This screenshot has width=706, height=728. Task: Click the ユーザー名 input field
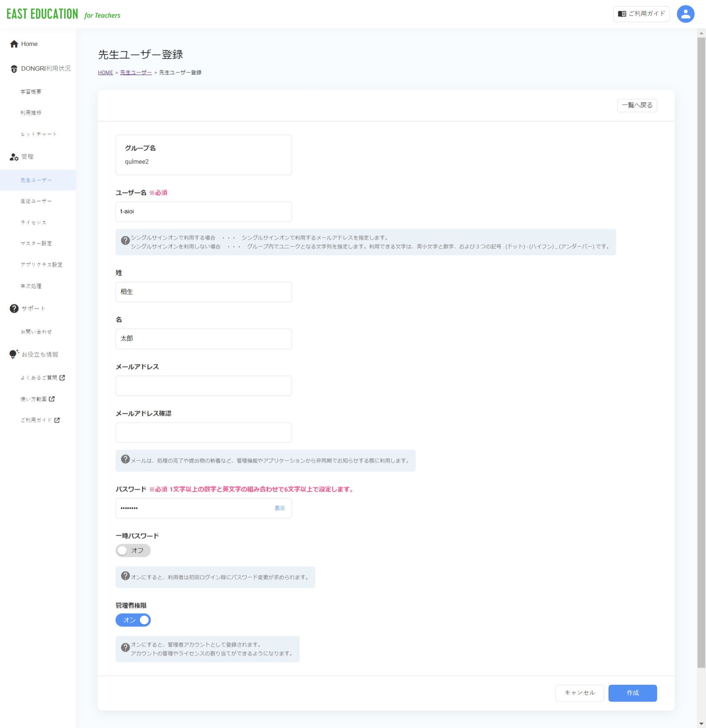[203, 212]
